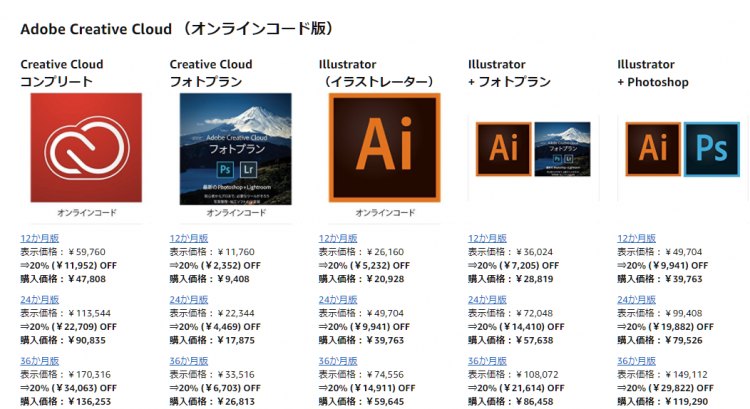Click the 表示価格 ¥26,160 text
This screenshot has width=750, height=409.
[362, 252]
